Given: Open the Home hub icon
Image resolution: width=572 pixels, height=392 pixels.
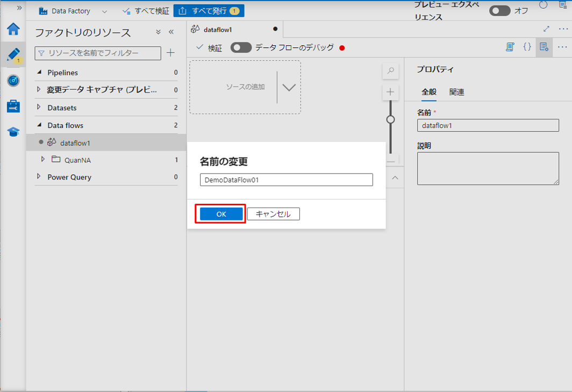Looking at the screenshot, I should (x=13, y=29).
